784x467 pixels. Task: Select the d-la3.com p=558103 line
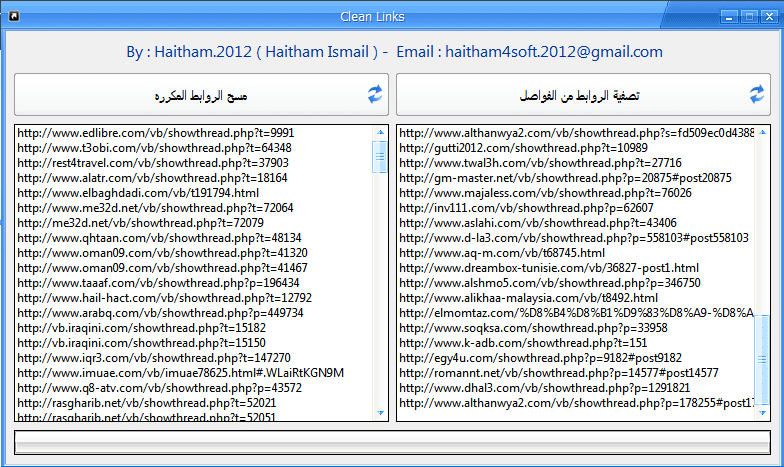pos(574,238)
